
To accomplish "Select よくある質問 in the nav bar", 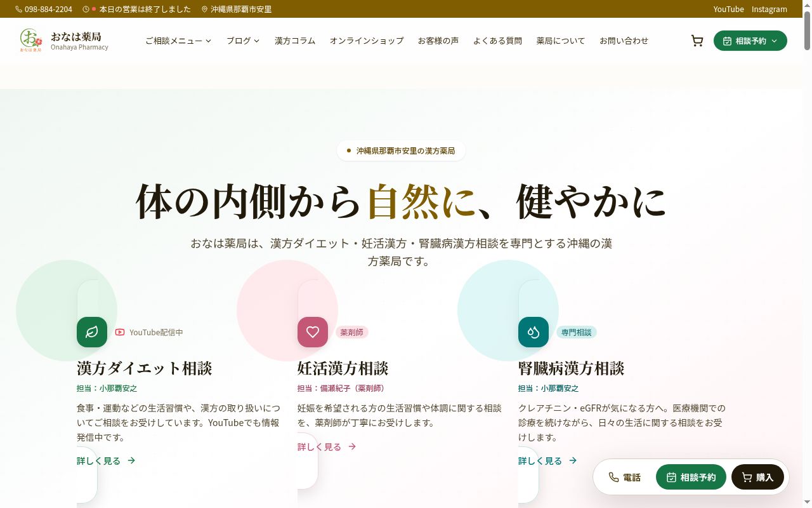I will [x=497, y=41].
